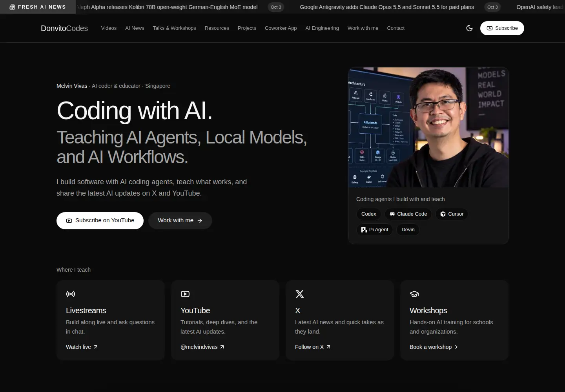Click the Livestreams broadcast icon
This screenshot has height=392, width=565.
[71, 294]
